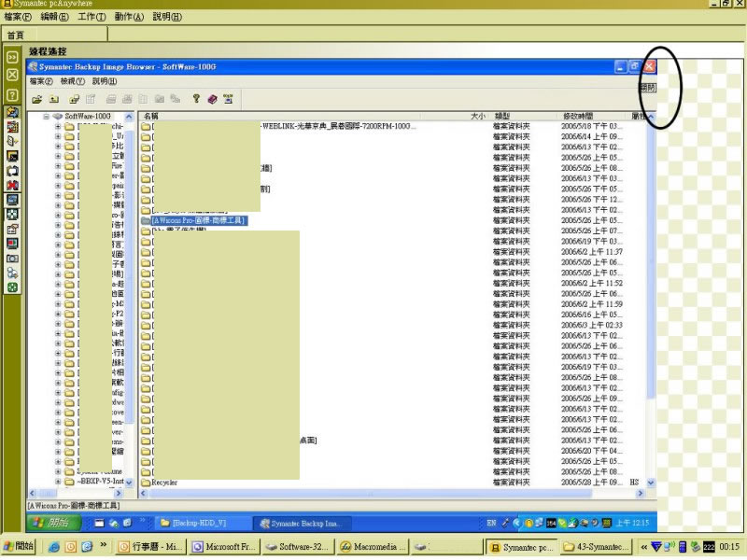Open pcAnywhere 說明(H) menu
Screen dimensions: 747x560
pos(167,17)
